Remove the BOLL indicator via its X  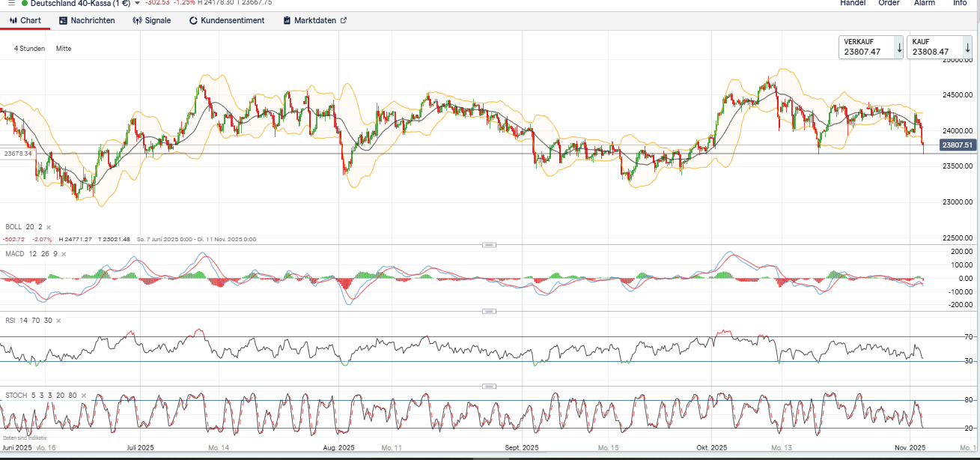tap(49, 227)
